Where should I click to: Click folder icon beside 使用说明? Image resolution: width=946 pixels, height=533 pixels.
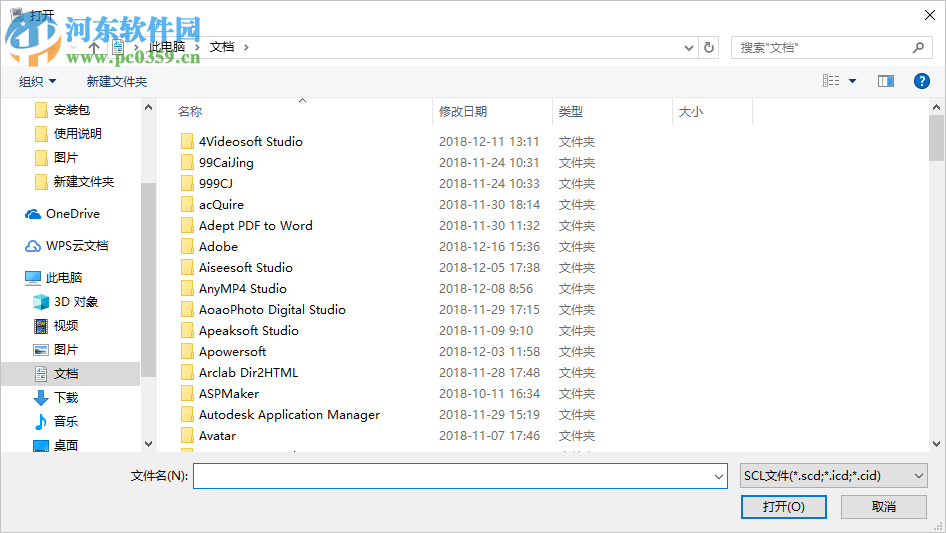pyautogui.click(x=41, y=133)
